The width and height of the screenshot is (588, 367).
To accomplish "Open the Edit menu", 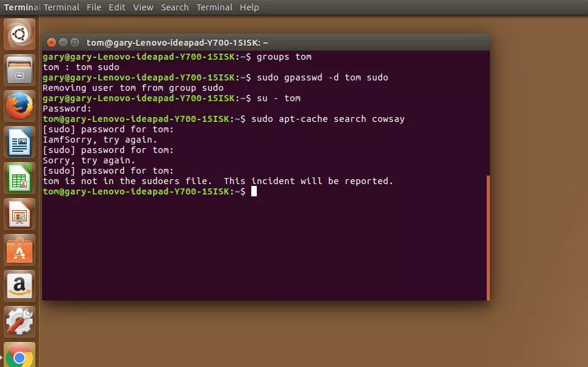I will tap(117, 7).
